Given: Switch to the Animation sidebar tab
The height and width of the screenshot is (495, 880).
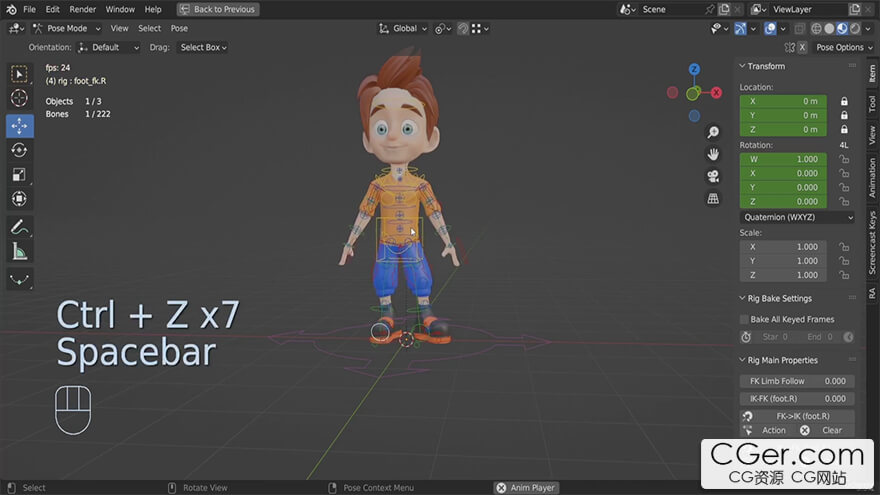Looking at the screenshot, I should 872,178.
